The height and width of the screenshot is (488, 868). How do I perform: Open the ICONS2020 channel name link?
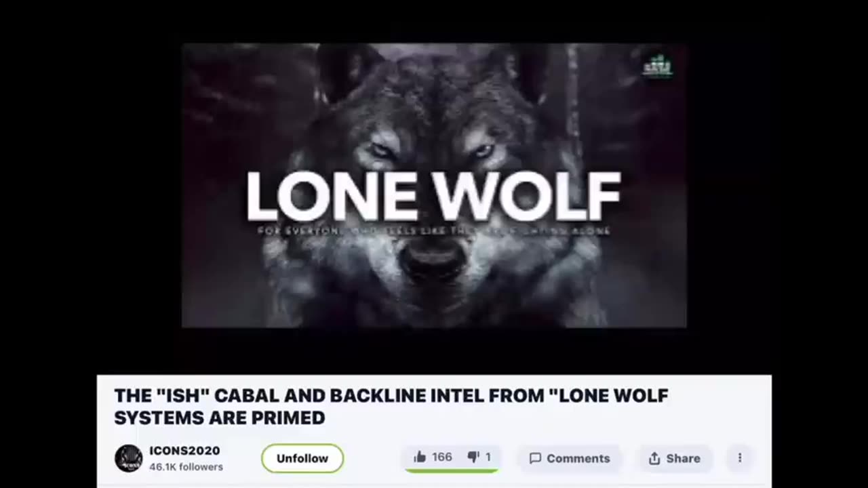184,451
